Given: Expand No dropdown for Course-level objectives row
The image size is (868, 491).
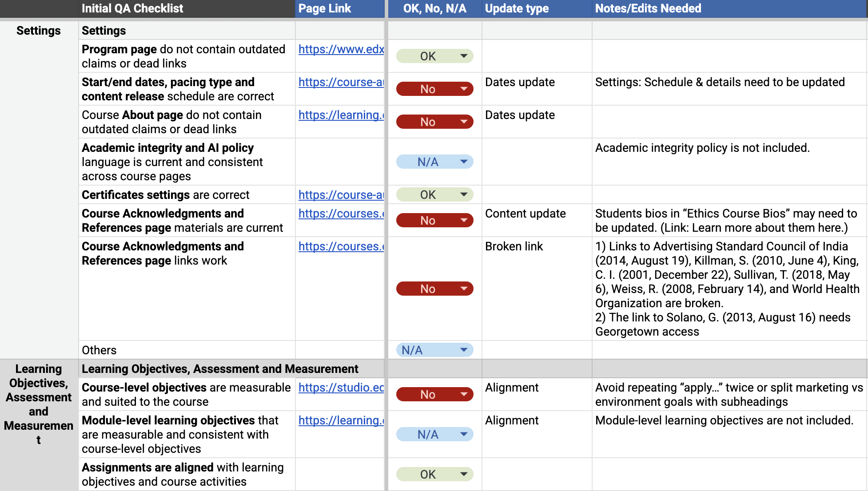Looking at the screenshot, I should coord(463,395).
